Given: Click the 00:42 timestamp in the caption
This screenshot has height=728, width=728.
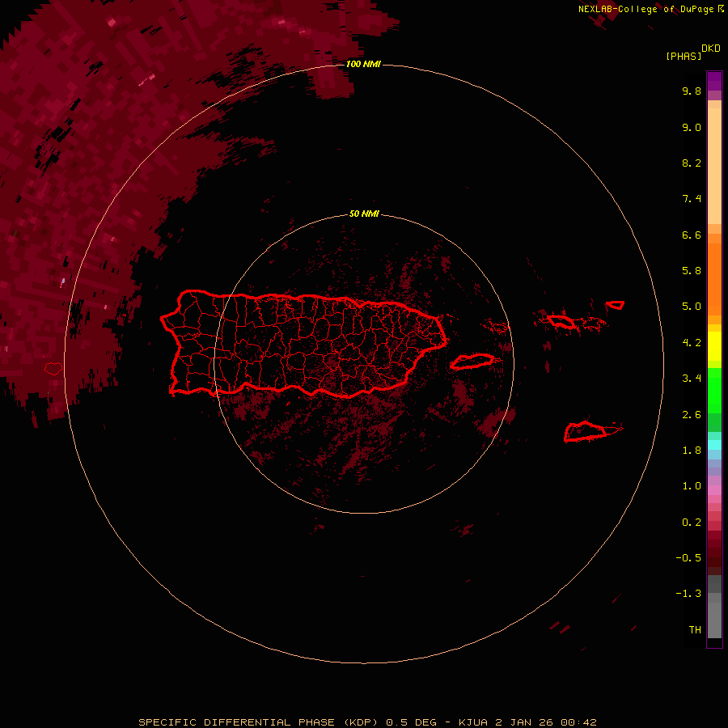Looking at the screenshot, I should pos(578,722).
